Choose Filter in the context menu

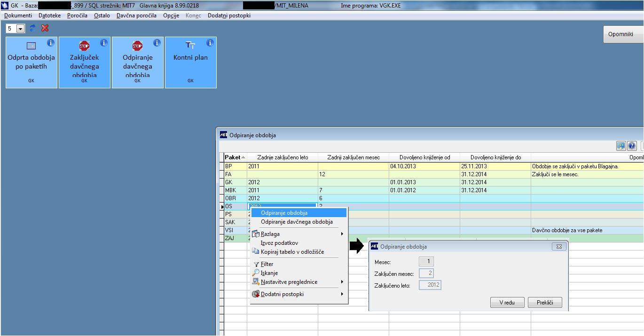pos(267,264)
